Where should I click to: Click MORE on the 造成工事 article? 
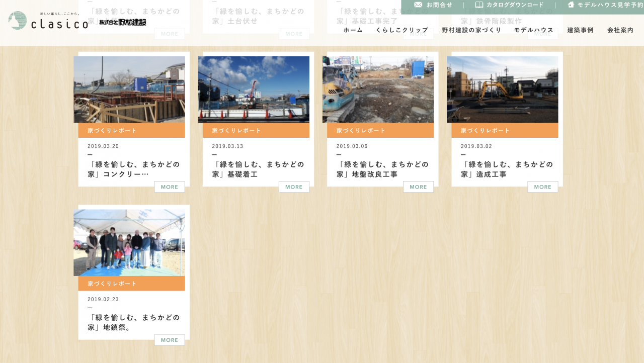542,187
